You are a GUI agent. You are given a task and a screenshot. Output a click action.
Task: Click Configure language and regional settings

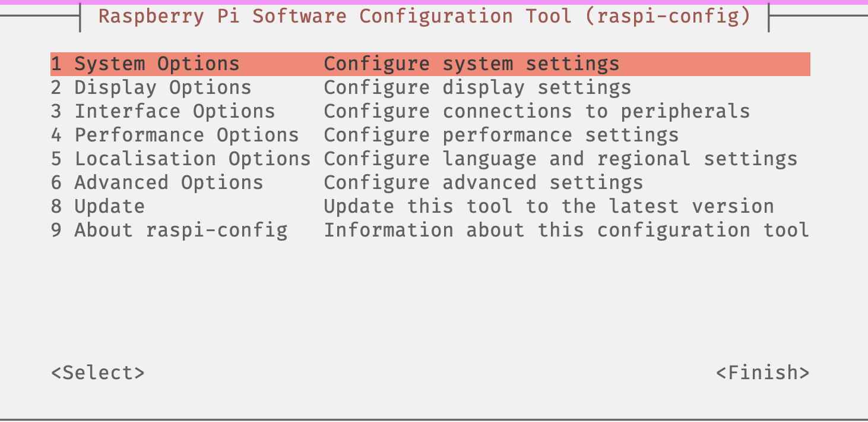(560, 159)
